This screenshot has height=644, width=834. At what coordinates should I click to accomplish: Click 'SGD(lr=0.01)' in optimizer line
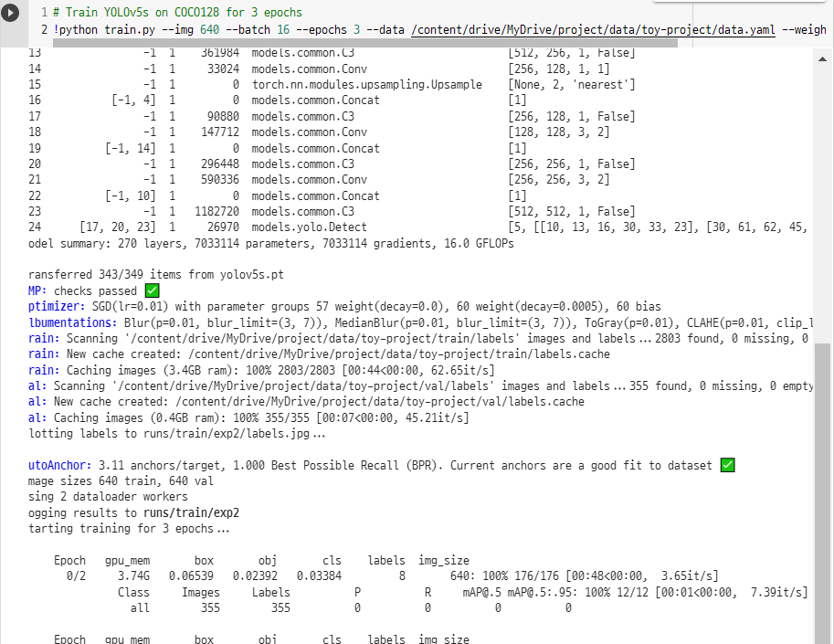pos(131,307)
